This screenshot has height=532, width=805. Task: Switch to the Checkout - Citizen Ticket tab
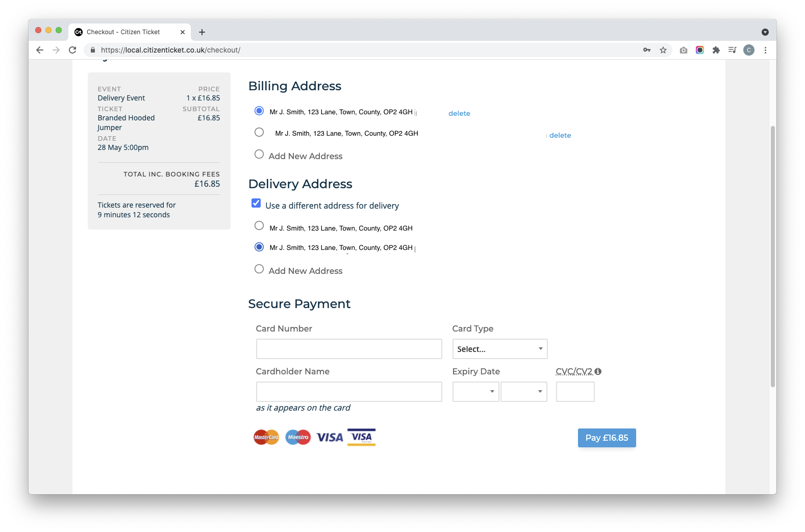(130, 32)
